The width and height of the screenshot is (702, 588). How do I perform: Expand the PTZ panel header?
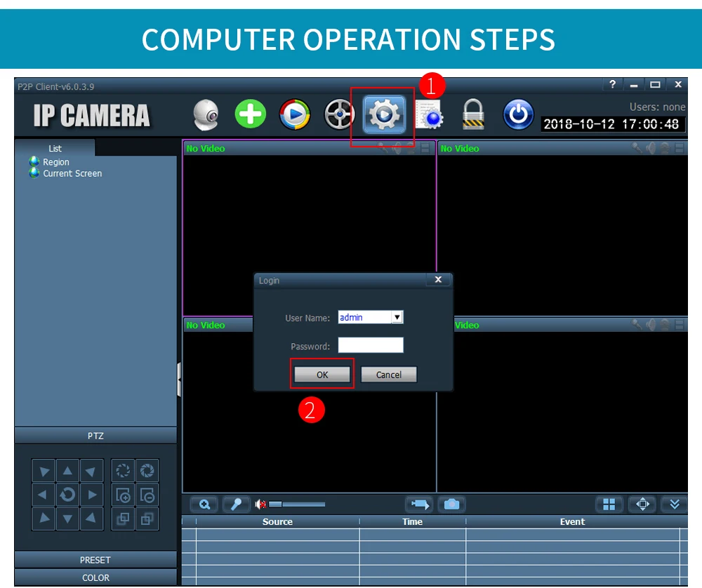pos(95,436)
